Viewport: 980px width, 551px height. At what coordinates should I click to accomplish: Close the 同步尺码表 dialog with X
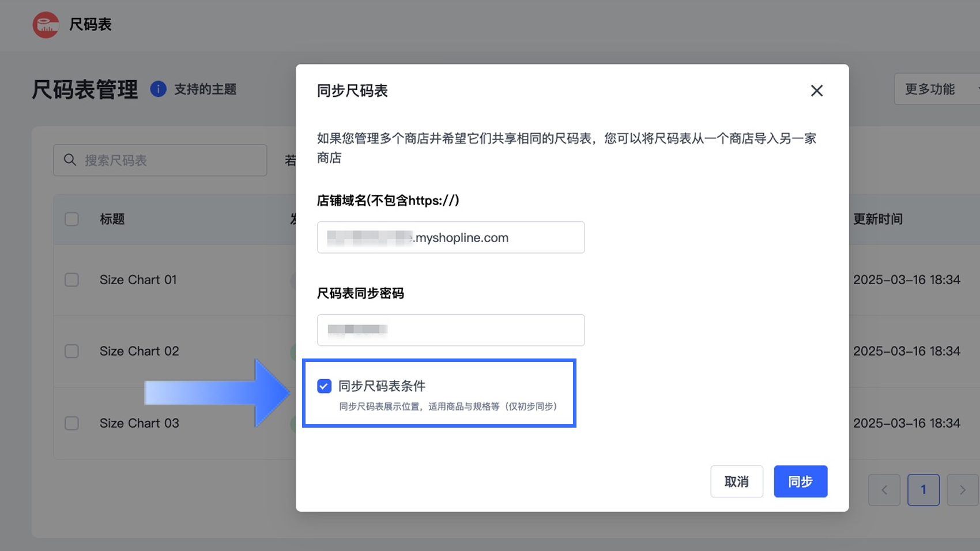pyautogui.click(x=816, y=90)
